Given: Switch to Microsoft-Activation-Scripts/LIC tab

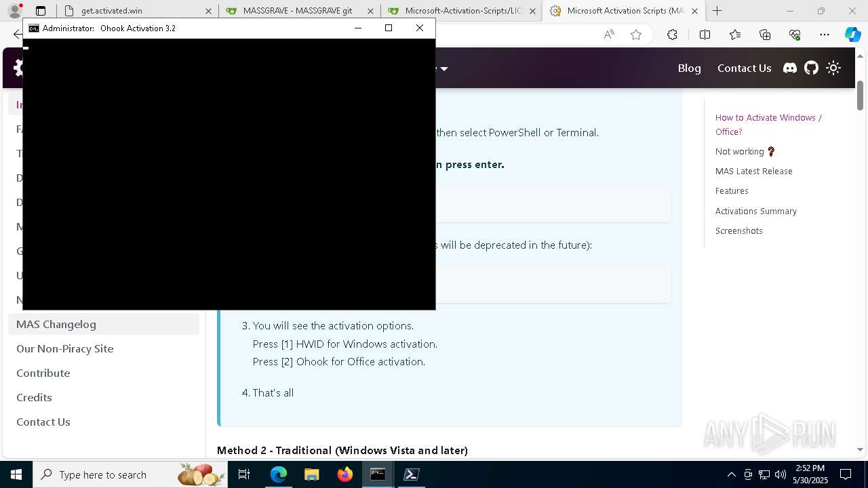Looking at the screenshot, I should [x=461, y=11].
